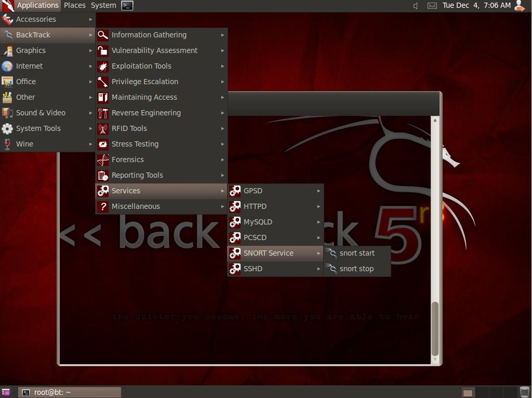Expand the System Tools submenu arrow
The image size is (532, 398).
[x=90, y=128]
